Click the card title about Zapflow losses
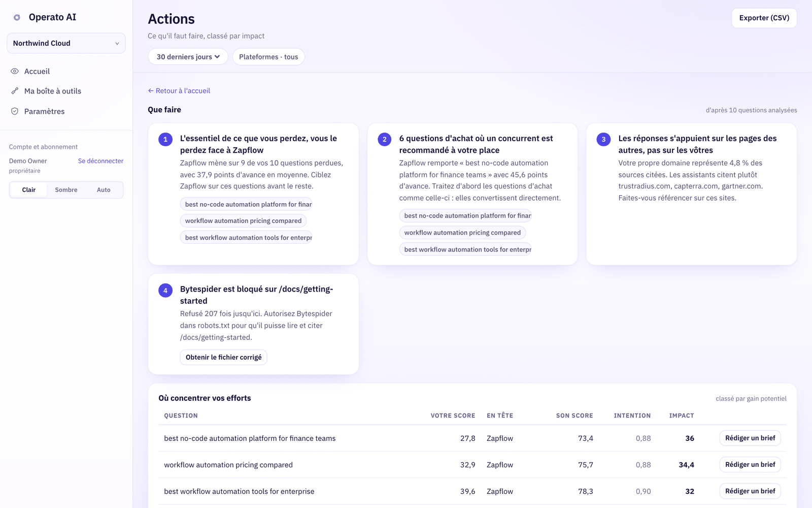This screenshot has height=508, width=812. click(x=258, y=144)
